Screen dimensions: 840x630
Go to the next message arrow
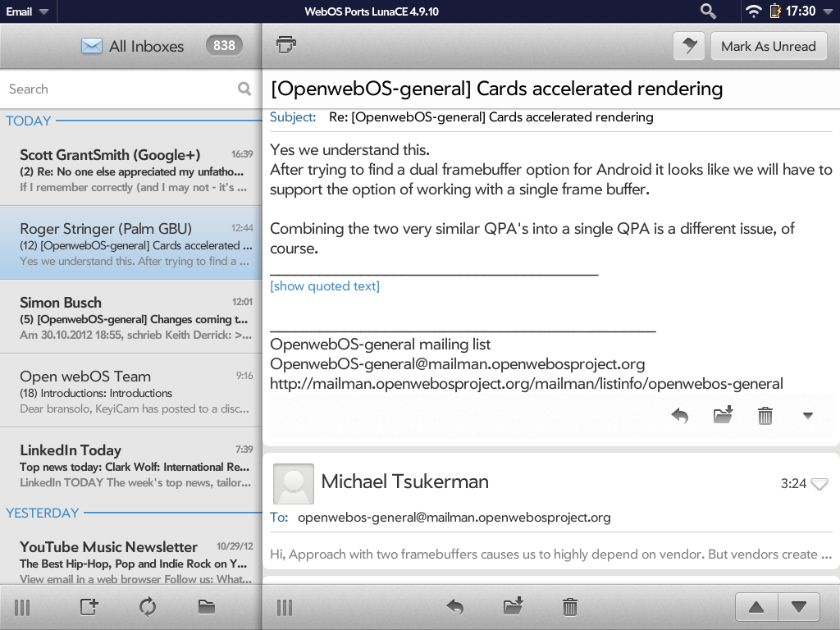click(x=798, y=608)
